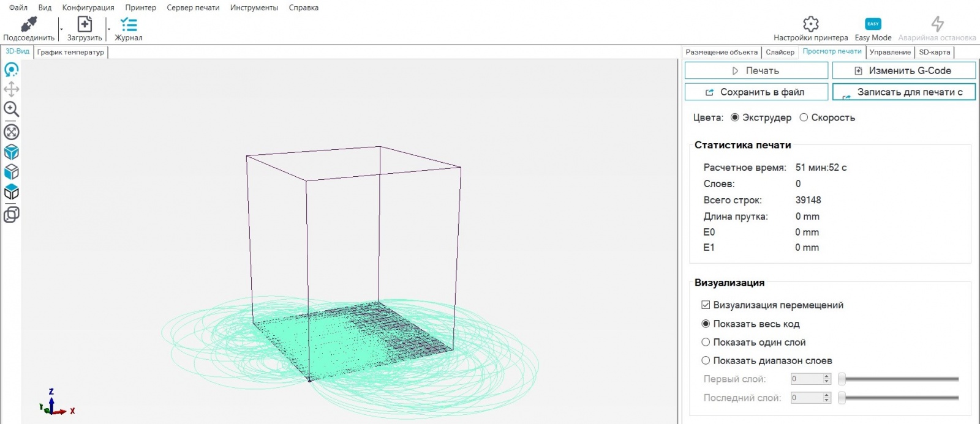The width and height of the screenshot is (980, 424).
Task: Click Изменить G-Code button
Action: point(903,70)
